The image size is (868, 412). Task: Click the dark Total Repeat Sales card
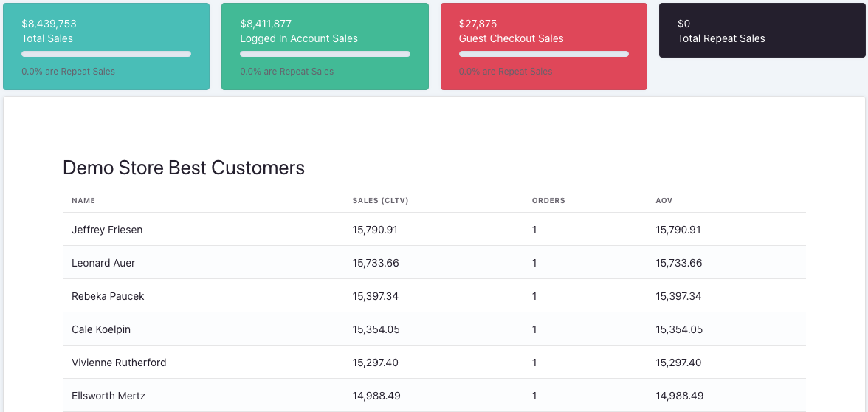tap(762, 31)
